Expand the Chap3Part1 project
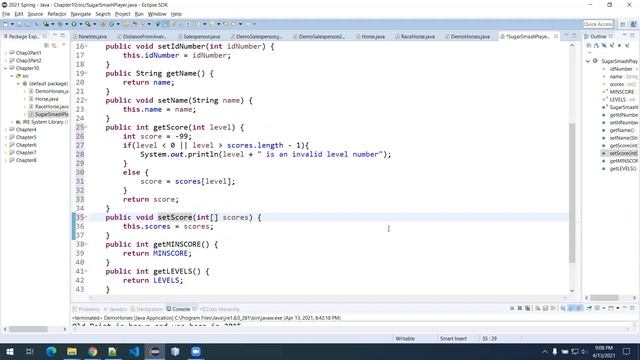 6,53
